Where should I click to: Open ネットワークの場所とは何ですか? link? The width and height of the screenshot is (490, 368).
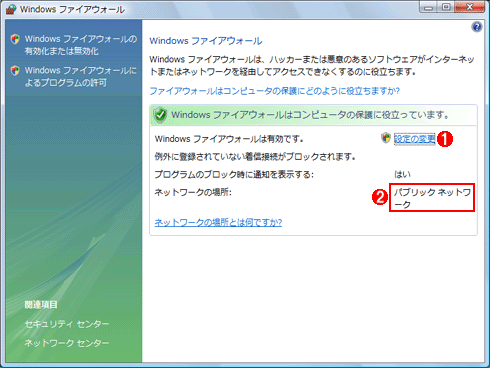pos(218,222)
